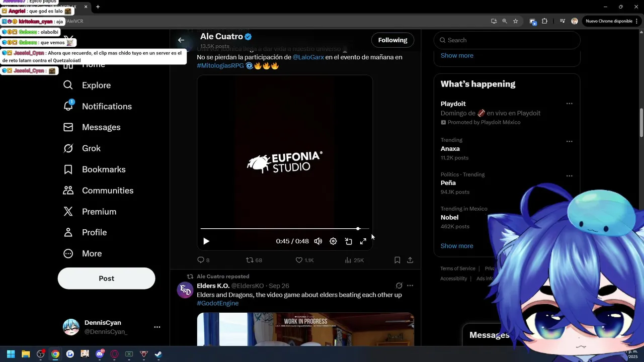Open OBS Studio from the taskbar
644x362 pixels.
pos(41,354)
